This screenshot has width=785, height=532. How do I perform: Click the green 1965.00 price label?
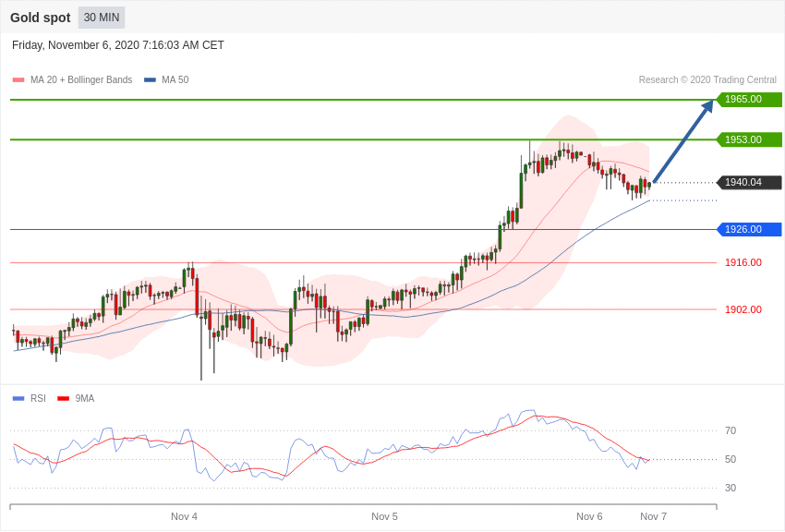(x=749, y=99)
